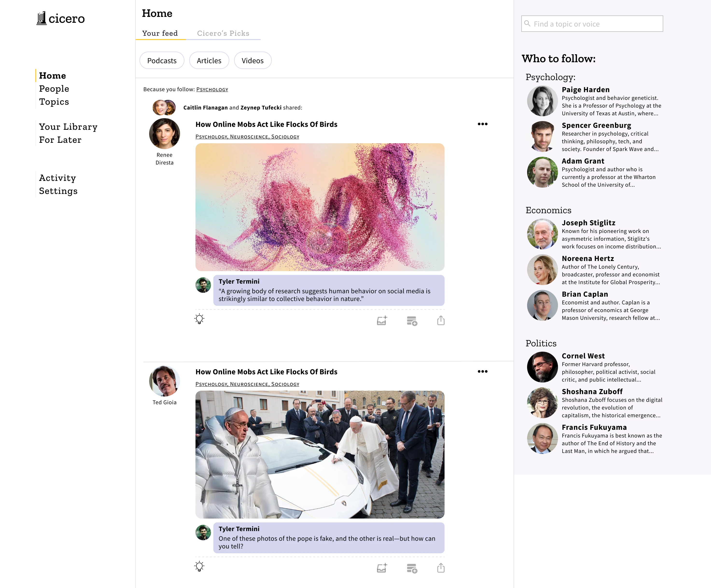The image size is (711, 588).
Task: Go to For Later in the sidebar
Action: pos(60,140)
